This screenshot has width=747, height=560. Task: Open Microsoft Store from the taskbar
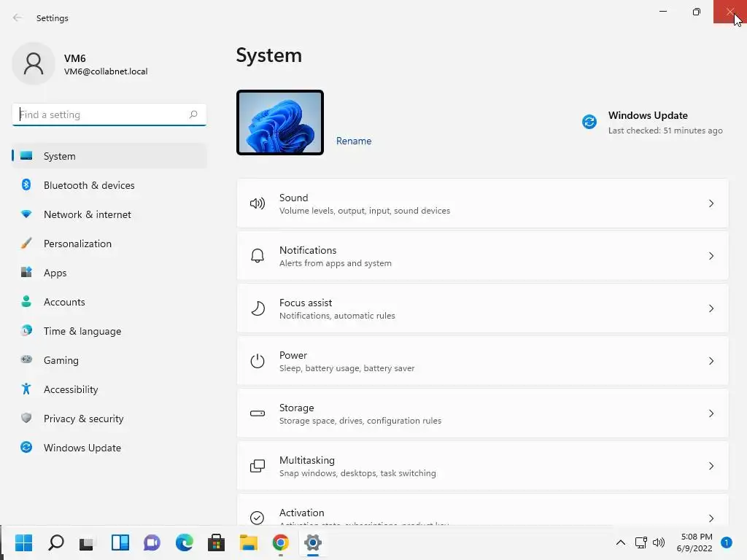[x=216, y=542]
